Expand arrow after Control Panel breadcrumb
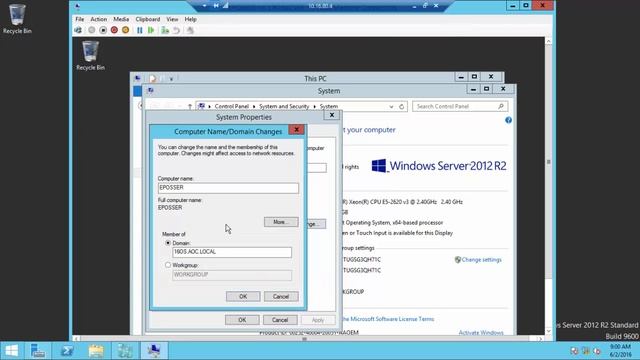The height and width of the screenshot is (360, 640). pyautogui.click(x=253, y=107)
